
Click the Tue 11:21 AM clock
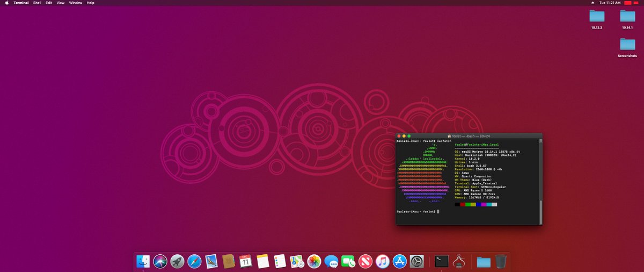coord(610,3)
